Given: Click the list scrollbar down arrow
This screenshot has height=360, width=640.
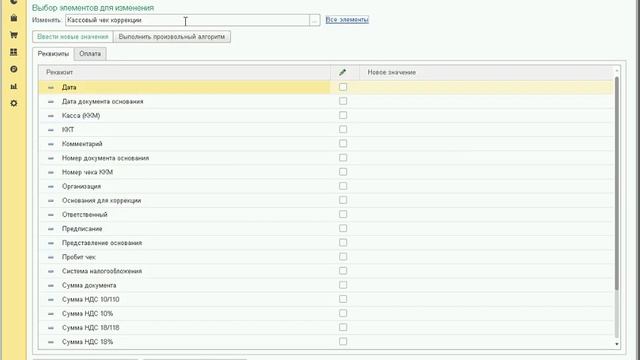Looking at the screenshot, I should pyautogui.click(x=617, y=344).
